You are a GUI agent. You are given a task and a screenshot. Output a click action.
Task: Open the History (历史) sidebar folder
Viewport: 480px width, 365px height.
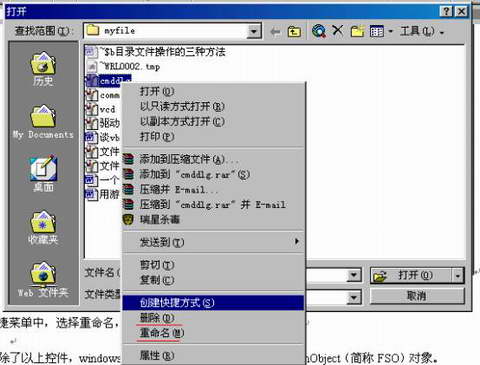pyautogui.click(x=43, y=69)
